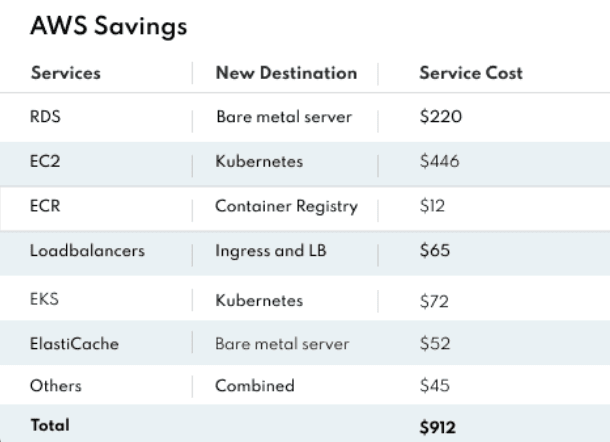Select the $912 total cost value
Screen dimensions: 610x442
[x=437, y=425]
